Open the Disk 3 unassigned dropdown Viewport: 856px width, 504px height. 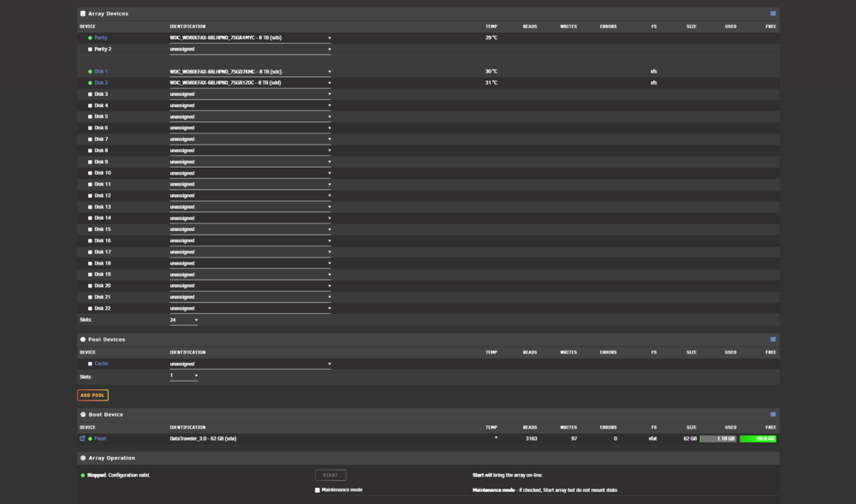pyautogui.click(x=250, y=94)
